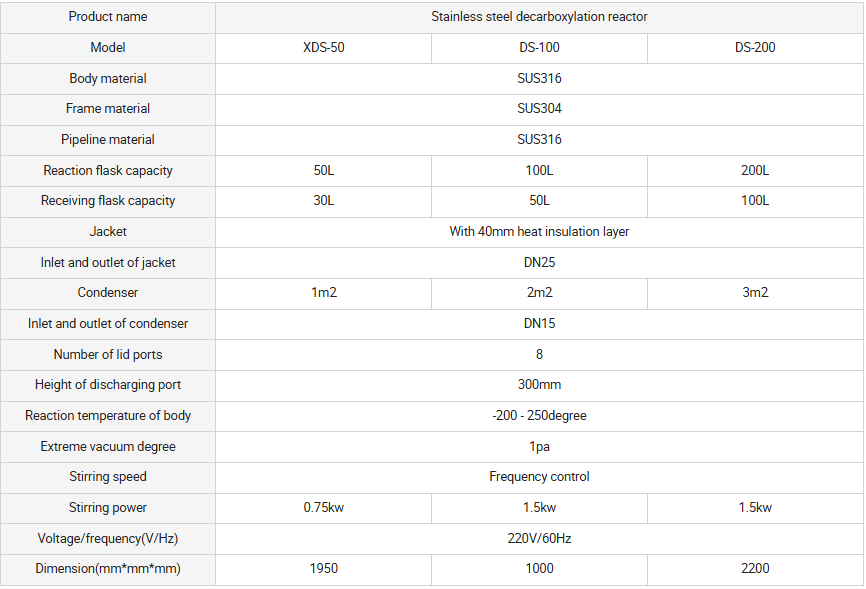The image size is (866, 589).
Task: Click the 220V/60Hz voltage value
Action: click(539, 538)
